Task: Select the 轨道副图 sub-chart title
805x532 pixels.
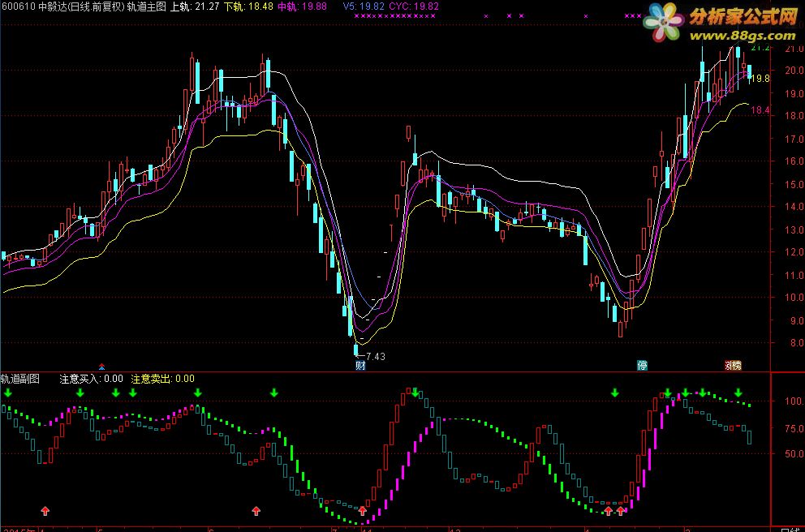Action: point(20,379)
